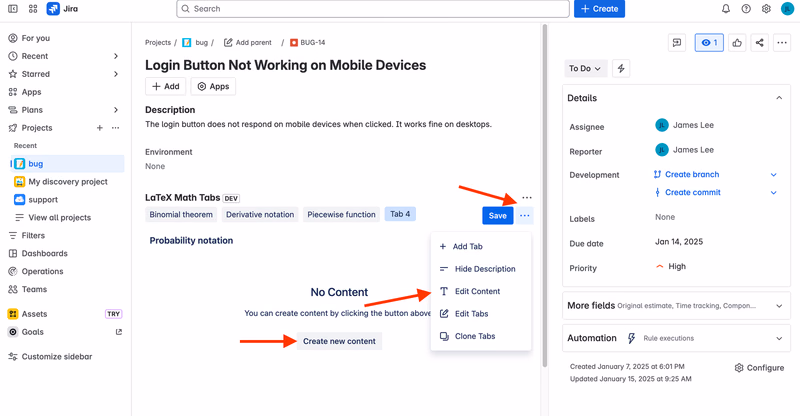Click the share icon

[759, 43]
